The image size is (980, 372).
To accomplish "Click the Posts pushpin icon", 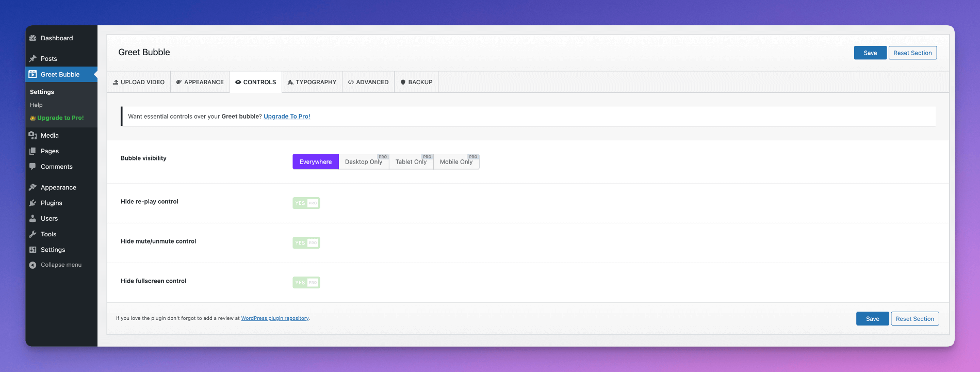I will pyautogui.click(x=33, y=59).
